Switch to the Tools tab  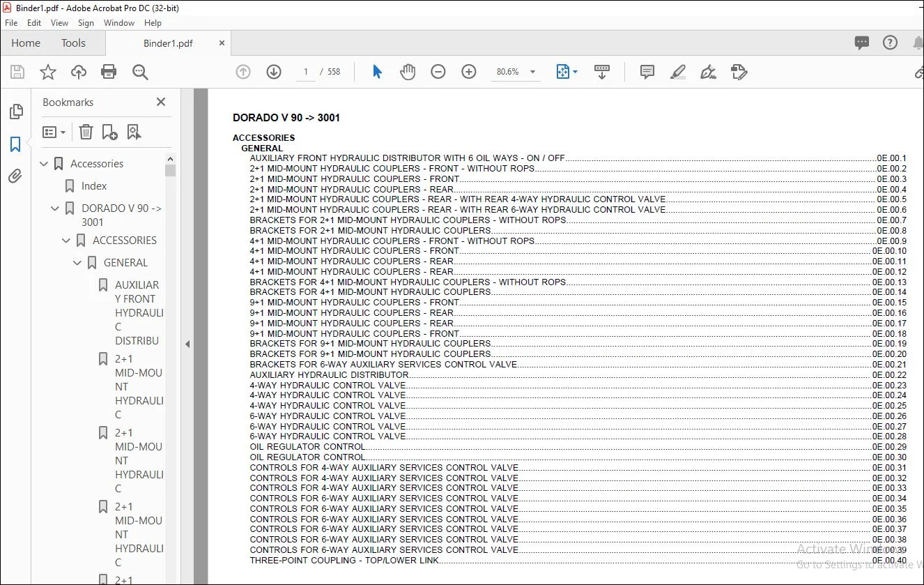tap(73, 43)
